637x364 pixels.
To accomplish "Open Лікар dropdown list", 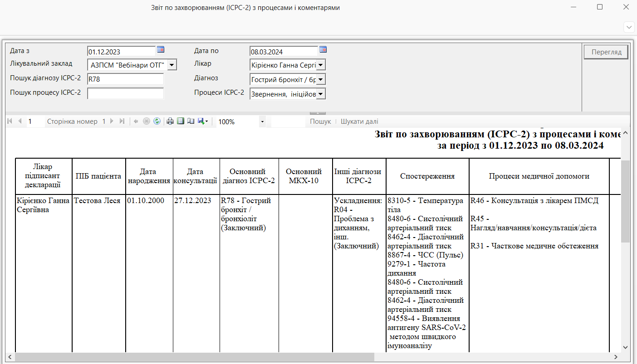I will click(321, 65).
